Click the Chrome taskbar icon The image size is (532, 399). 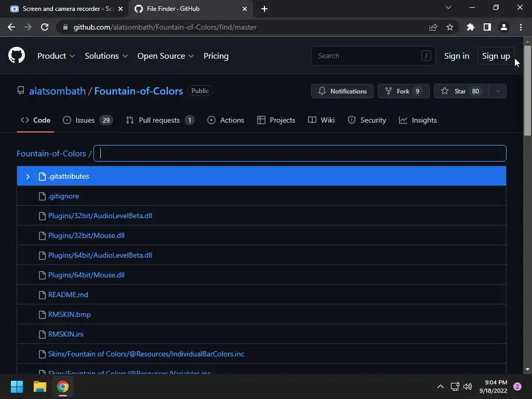63,387
